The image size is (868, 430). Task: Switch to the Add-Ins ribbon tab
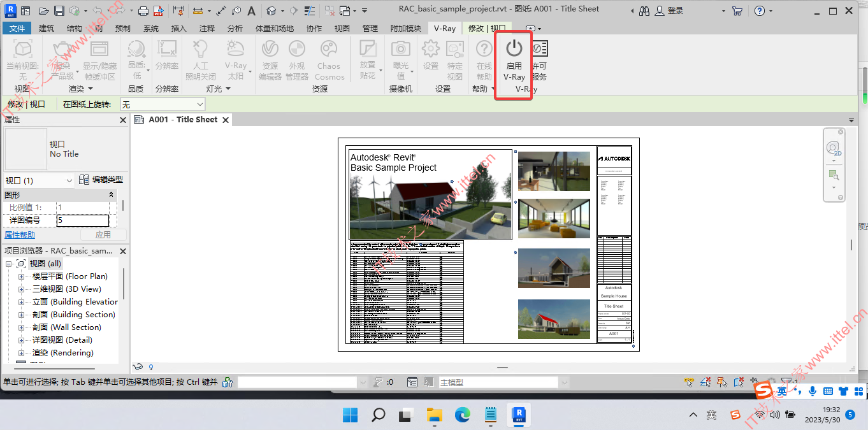[x=406, y=29]
